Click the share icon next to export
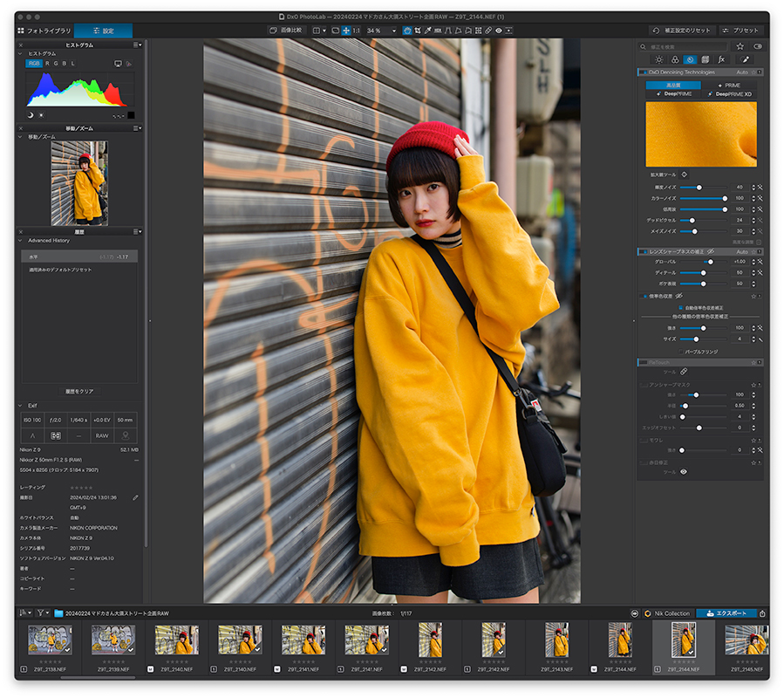The height and width of the screenshot is (698, 784). [x=762, y=613]
